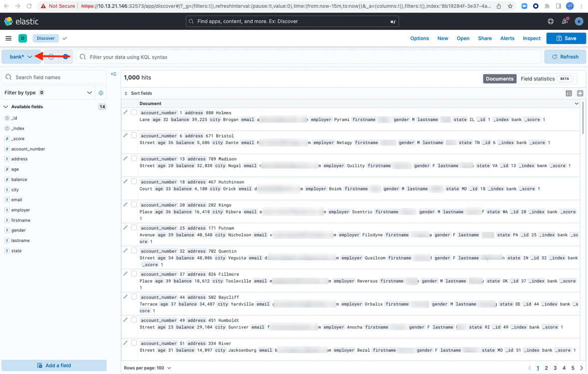Open the bank* data view dropdown
This screenshot has width=588, height=374.
(x=21, y=57)
